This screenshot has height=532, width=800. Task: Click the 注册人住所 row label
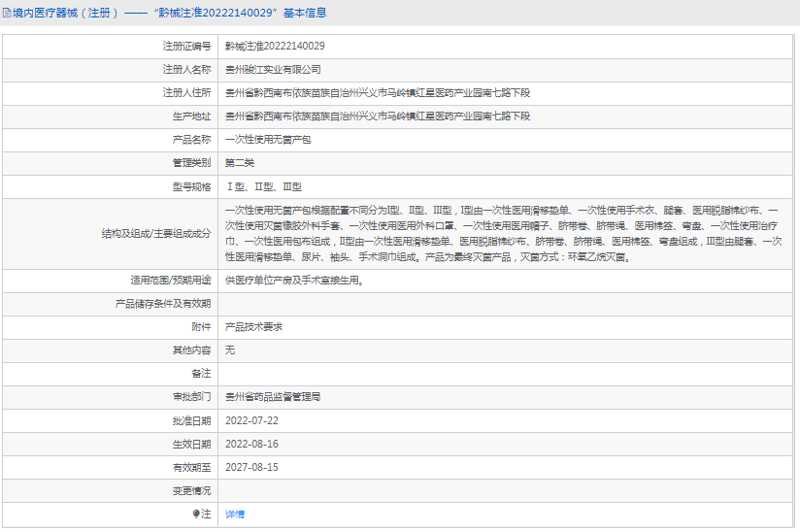tap(186, 93)
